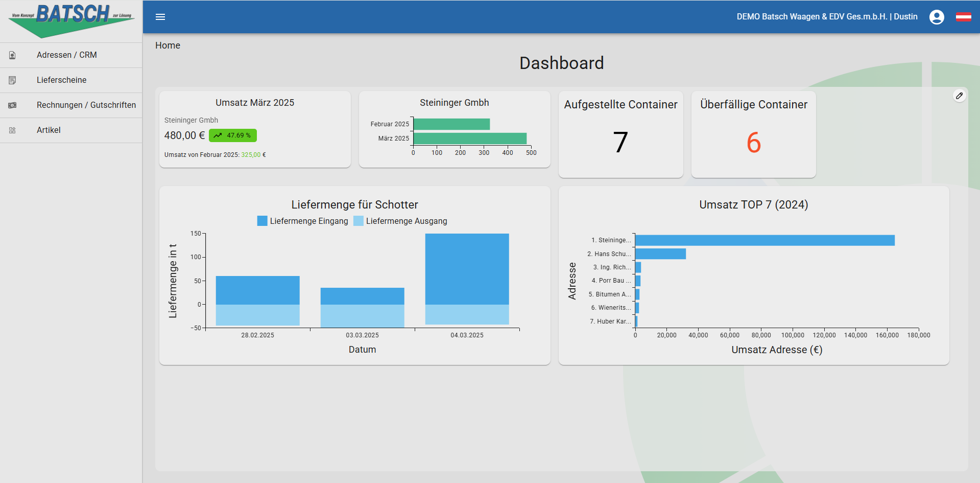
Task: Switch language via Austrian flag
Action: (x=963, y=17)
